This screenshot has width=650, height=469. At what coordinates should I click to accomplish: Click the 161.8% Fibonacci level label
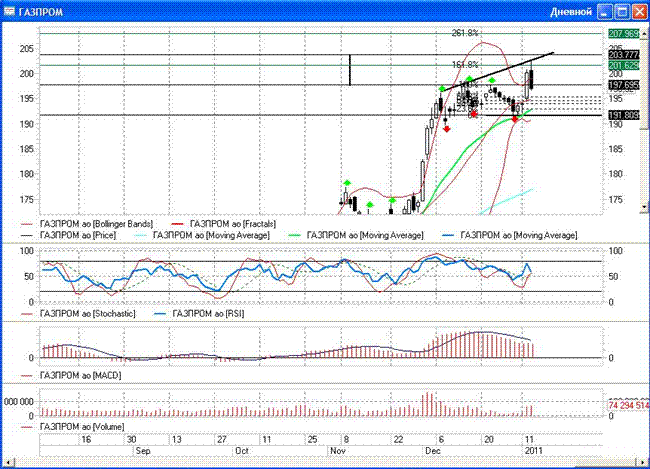[x=465, y=65]
